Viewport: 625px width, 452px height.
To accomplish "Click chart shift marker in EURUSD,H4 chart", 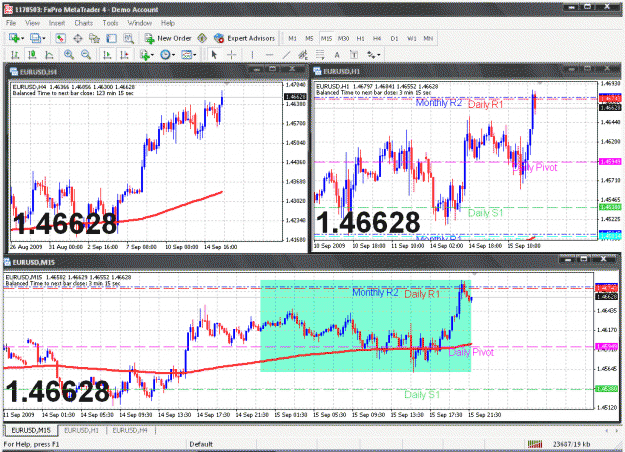I will (x=226, y=84).
